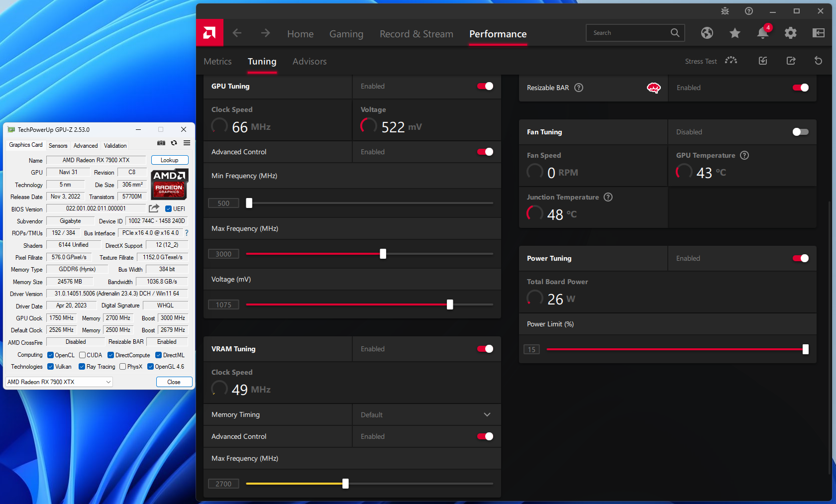Reset tuning with the undo icon
The width and height of the screenshot is (836, 504).
coord(818,61)
